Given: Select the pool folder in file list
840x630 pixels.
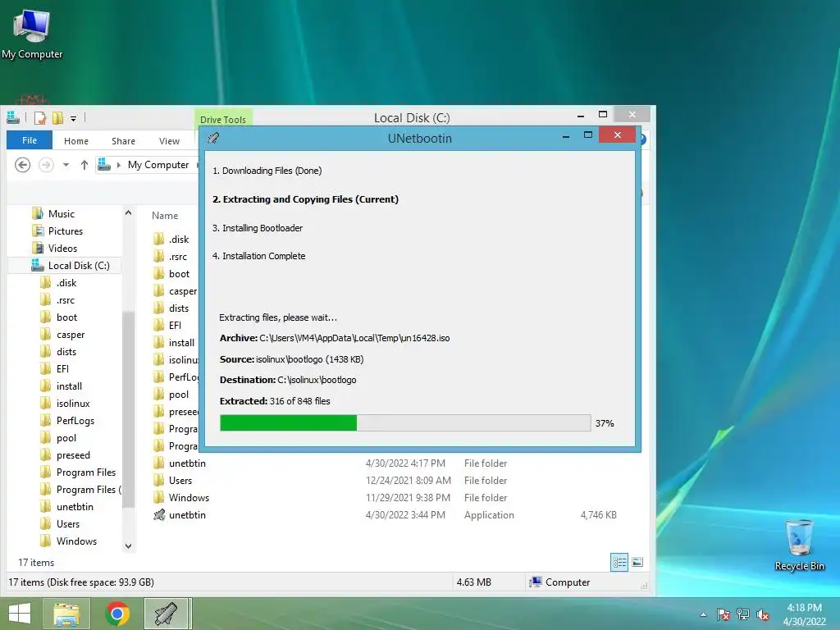Looking at the screenshot, I should click(x=178, y=395).
